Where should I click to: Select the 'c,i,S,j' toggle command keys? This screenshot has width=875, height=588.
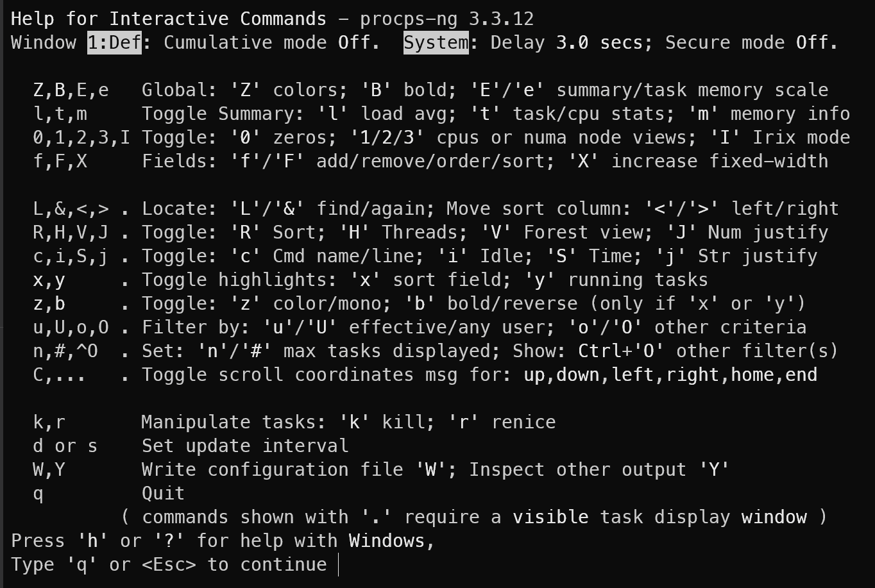pyautogui.click(x=71, y=256)
